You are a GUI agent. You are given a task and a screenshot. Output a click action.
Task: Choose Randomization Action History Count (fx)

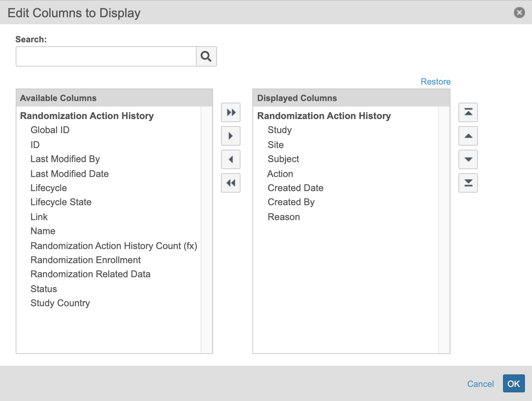tap(114, 246)
